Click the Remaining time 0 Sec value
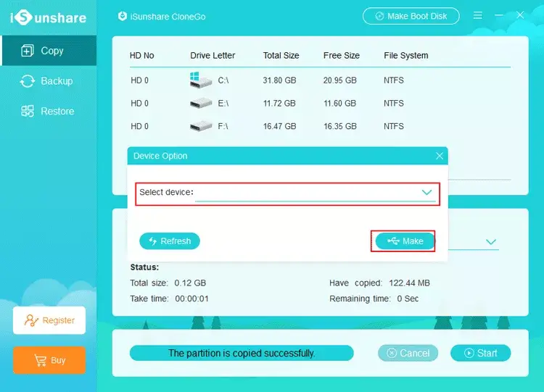The width and height of the screenshot is (544, 392). pos(408,299)
